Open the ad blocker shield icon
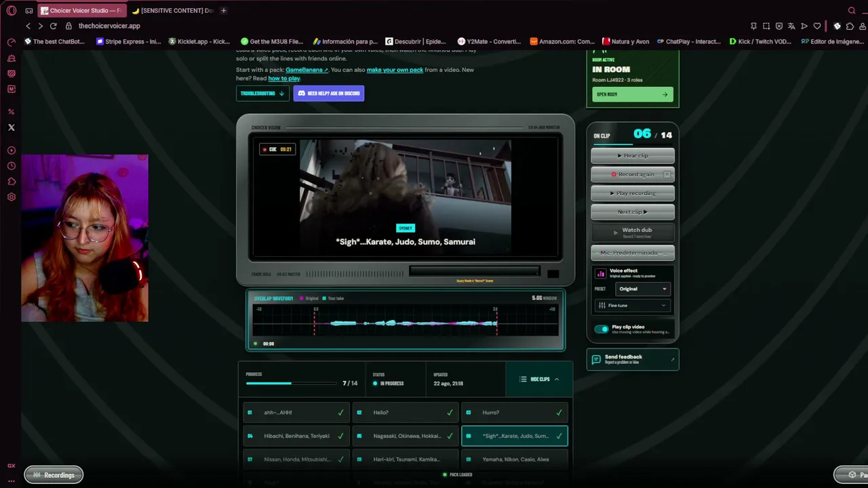Screen dimensions: 868x488 [779, 26]
